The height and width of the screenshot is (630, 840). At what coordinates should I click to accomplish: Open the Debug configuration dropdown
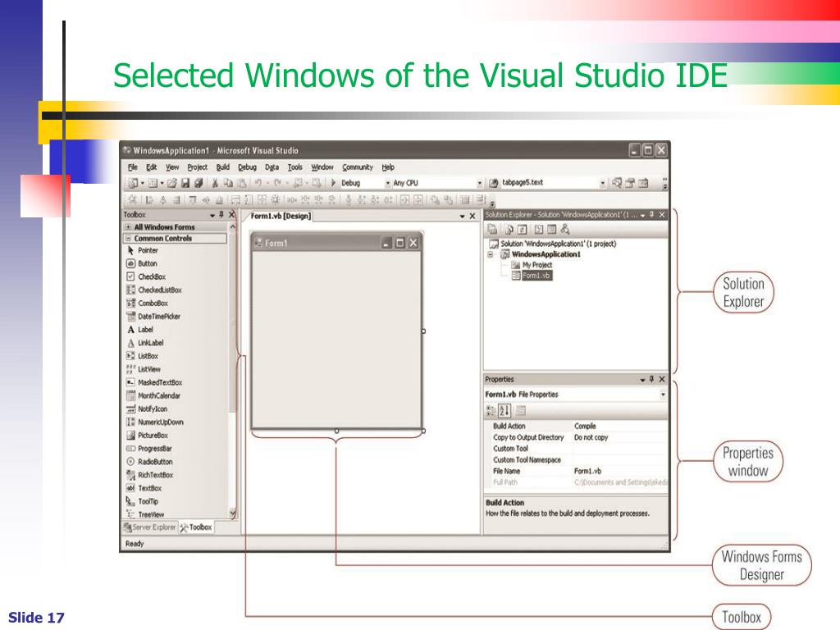388,183
